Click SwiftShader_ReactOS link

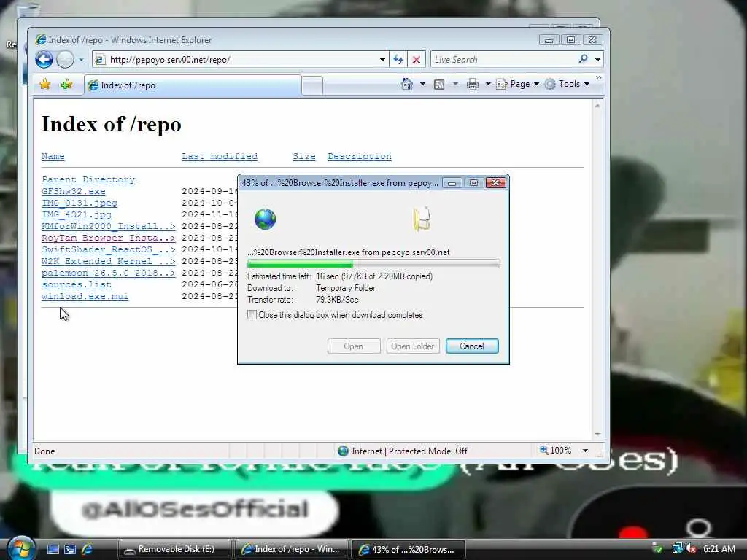tap(108, 249)
